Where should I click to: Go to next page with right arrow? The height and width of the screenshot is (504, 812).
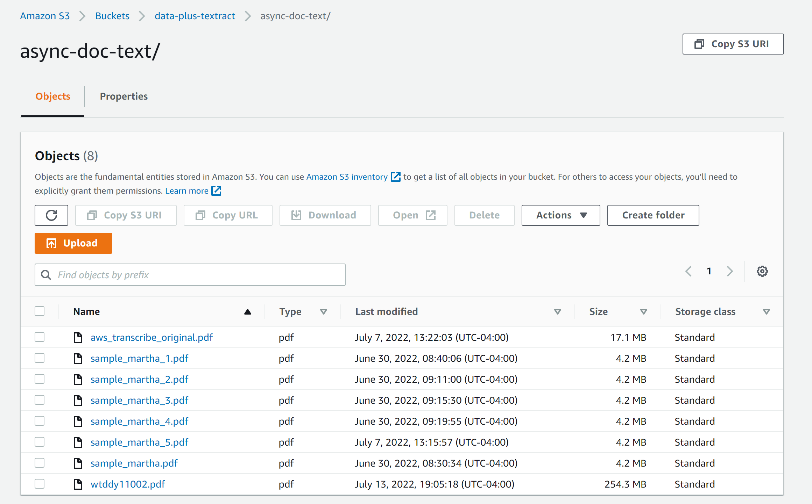point(730,271)
